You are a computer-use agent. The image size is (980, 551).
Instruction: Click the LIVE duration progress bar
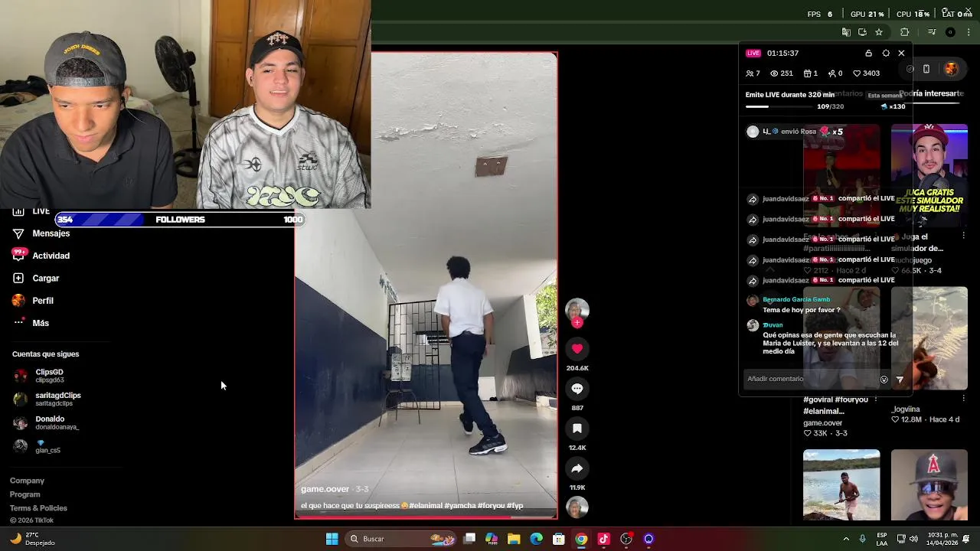[x=779, y=107]
